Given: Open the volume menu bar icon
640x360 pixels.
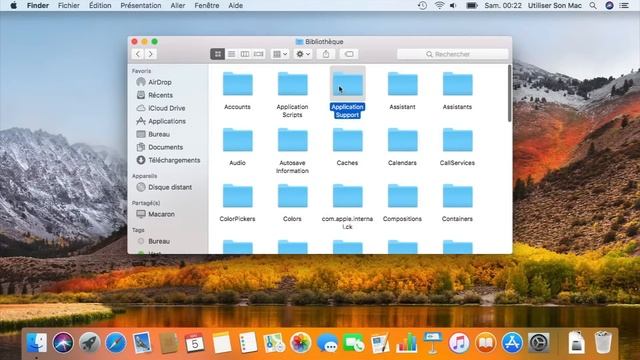Looking at the screenshot, I should [453, 5].
